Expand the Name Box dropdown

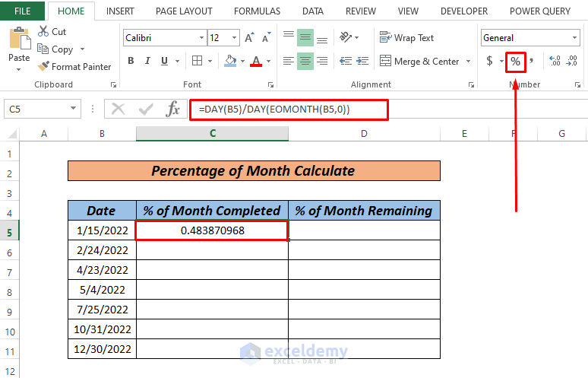[73, 110]
